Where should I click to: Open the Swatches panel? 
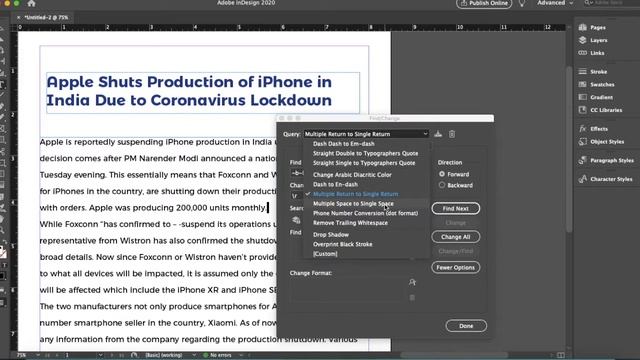[596, 84]
